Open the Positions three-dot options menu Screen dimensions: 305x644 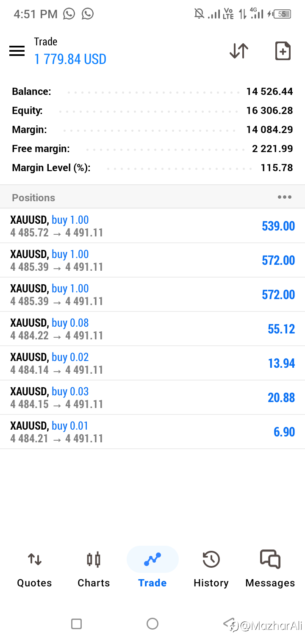point(284,197)
